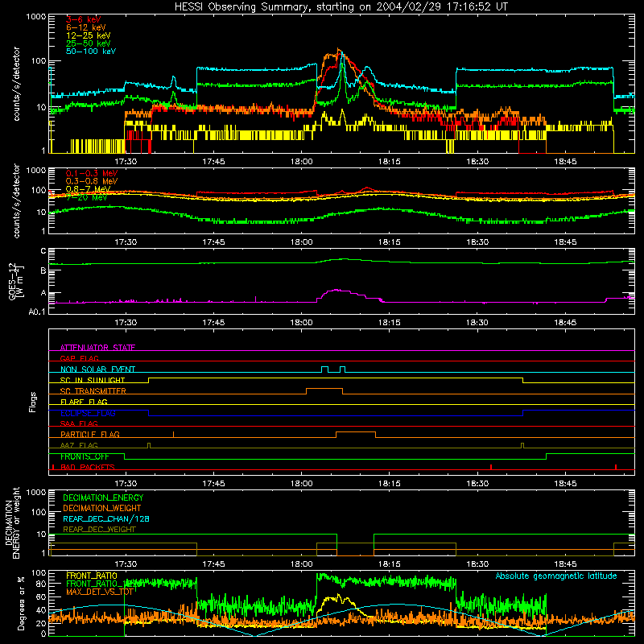Click the 0.1-0.3 MeV legend label

[x=92, y=173]
